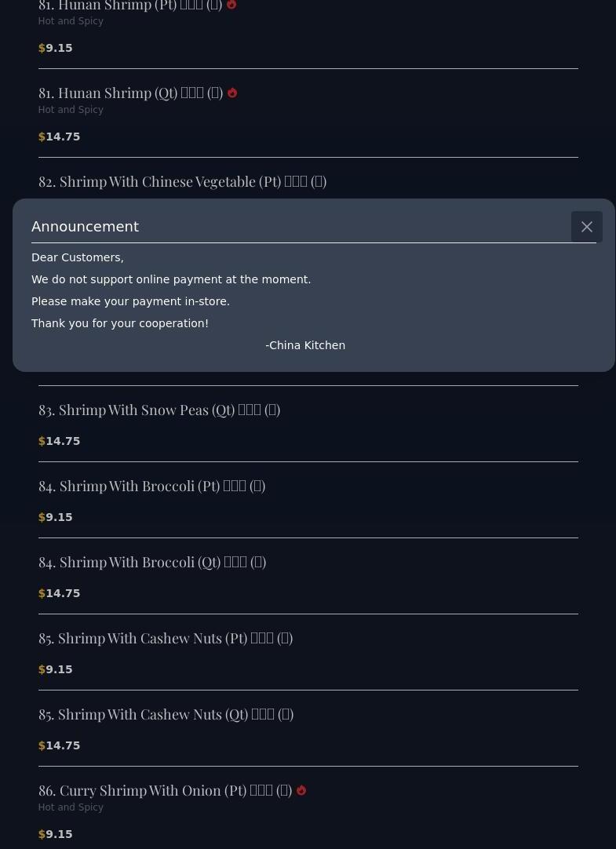Click the -China Kitchen signature text
The image size is (616, 849).
305,345
